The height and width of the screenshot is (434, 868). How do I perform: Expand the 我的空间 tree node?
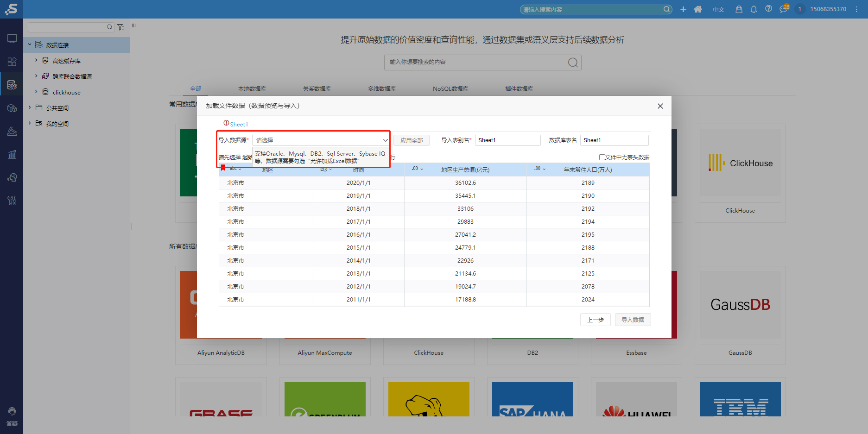click(x=58, y=123)
